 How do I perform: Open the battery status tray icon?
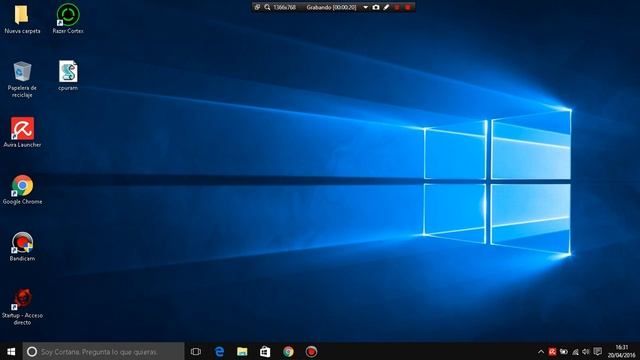coord(564,351)
